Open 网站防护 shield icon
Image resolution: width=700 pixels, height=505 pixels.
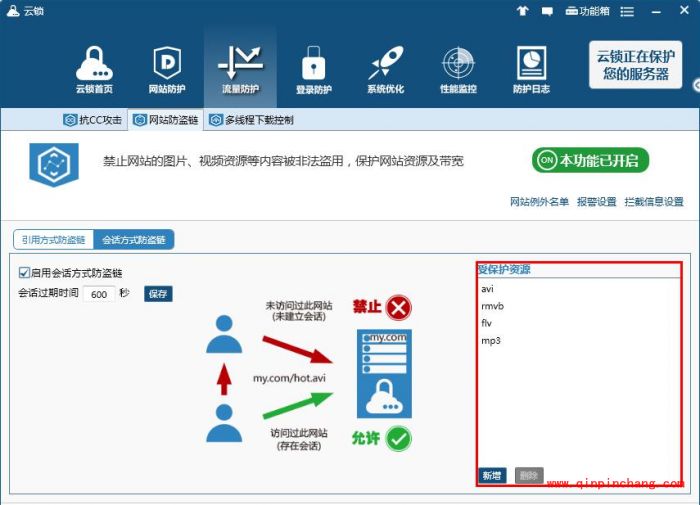coord(167,70)
